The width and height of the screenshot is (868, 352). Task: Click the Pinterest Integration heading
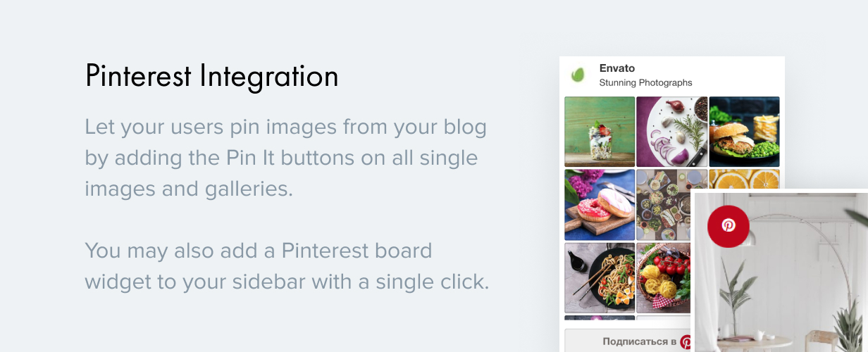click(x=211, y=76)
